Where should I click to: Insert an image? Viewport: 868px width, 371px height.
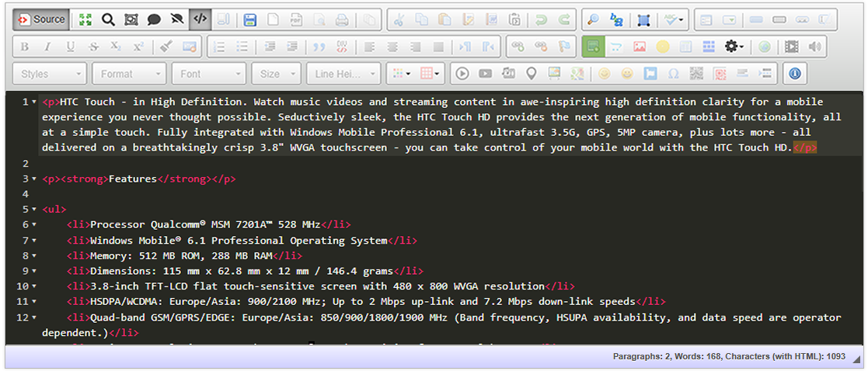tap(640, 47)
